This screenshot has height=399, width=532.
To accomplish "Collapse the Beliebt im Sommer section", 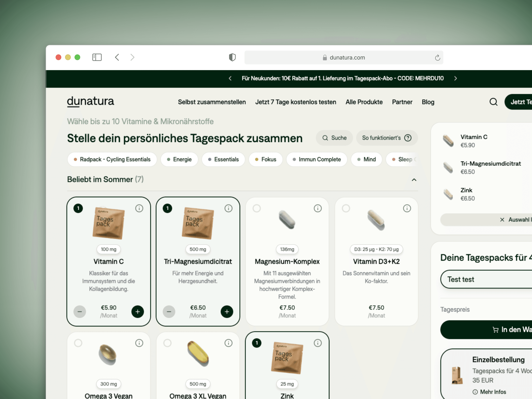I will point(414,180).
